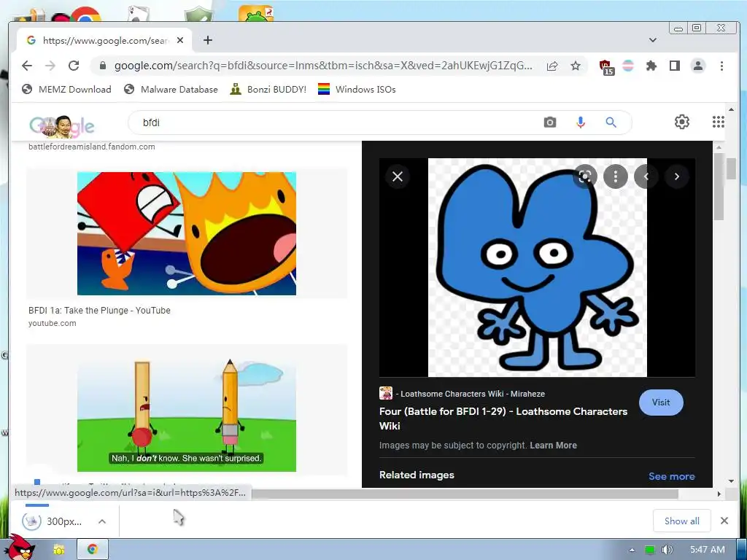Click the striped pink-blue extension icon
The width and height of the screenshot is (747, 560).
628,66
